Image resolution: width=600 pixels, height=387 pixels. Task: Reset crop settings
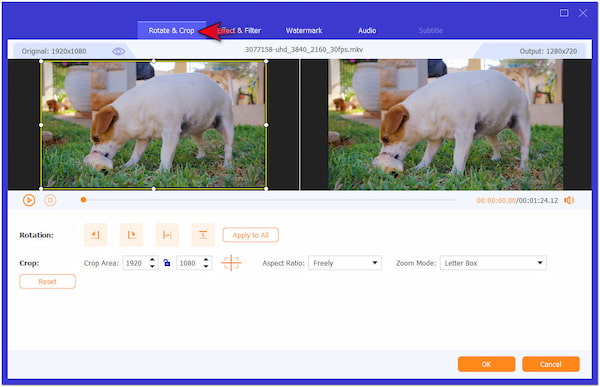tap(47, 281)
